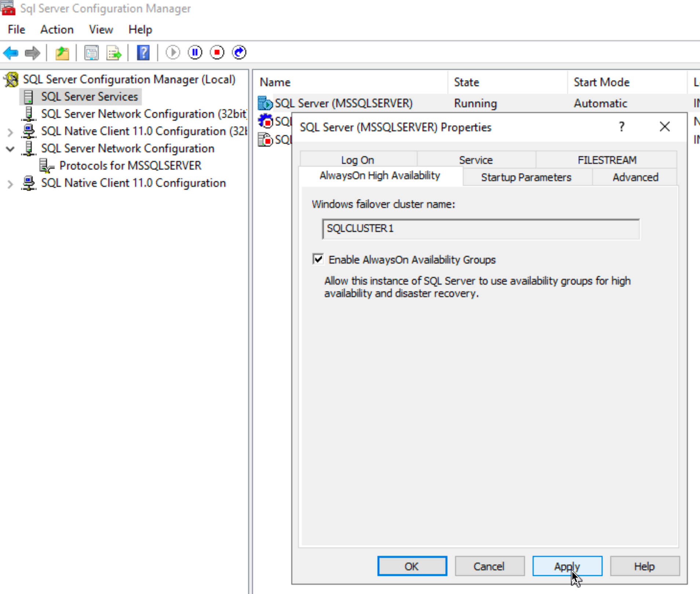Viewport: 700px width, 594px height.
Task: Click the Native Client 11.0 (32bit) icon
Action: (x=29, y=131)
